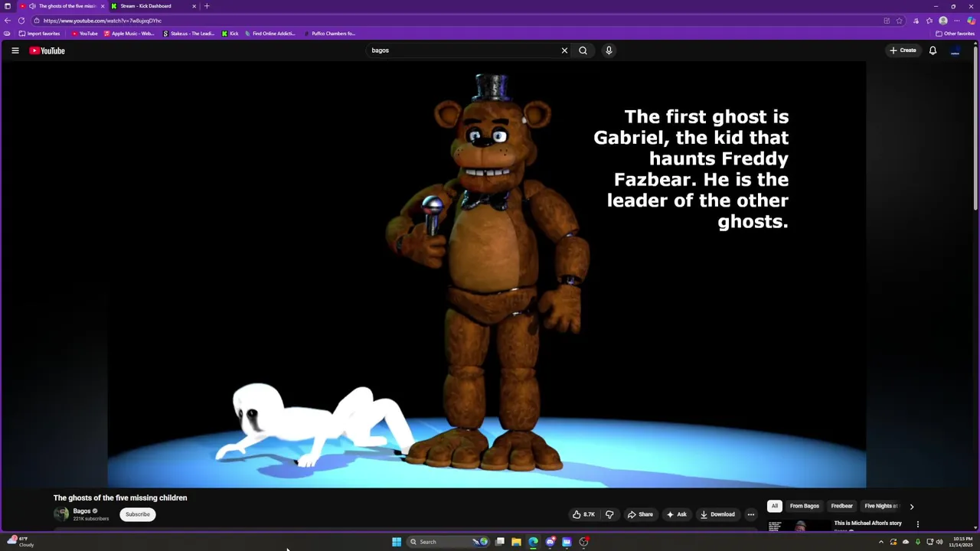Open the Copilot sidebar icon
Screen dimensions: 980x551
click(x=971, y=21)
